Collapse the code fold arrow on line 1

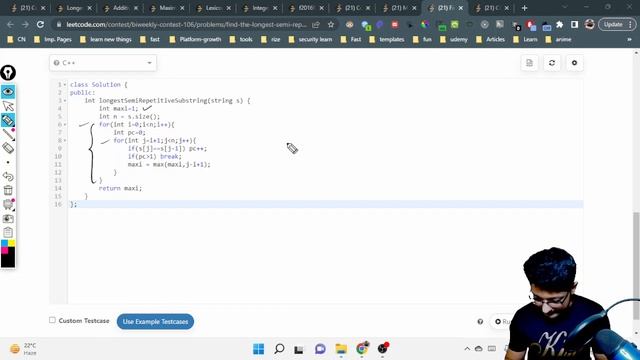(x=65, y=85)
